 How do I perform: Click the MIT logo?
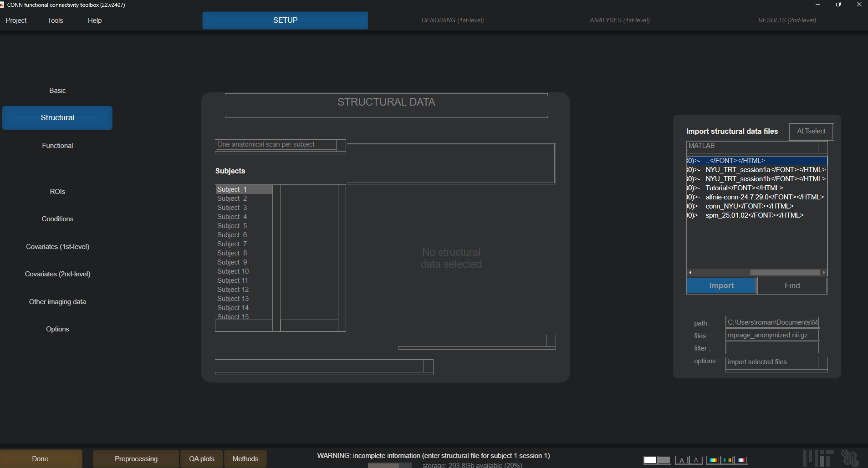point(818,458)
